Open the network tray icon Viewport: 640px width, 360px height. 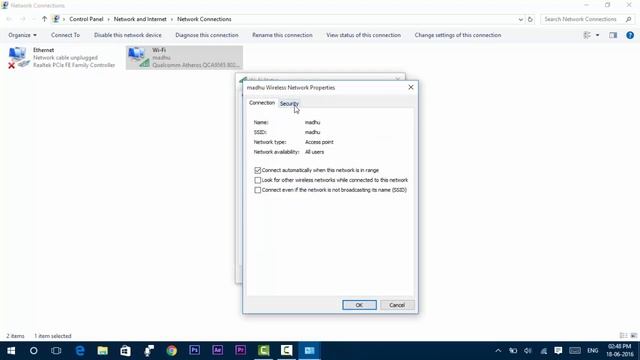coord(543,351)
